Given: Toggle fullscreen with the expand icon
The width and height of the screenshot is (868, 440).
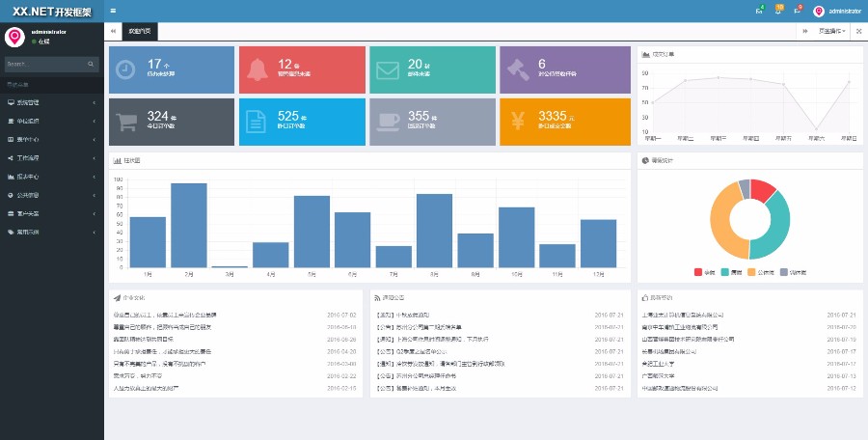Looking at the screenshot, I should (x=858, y=31).
